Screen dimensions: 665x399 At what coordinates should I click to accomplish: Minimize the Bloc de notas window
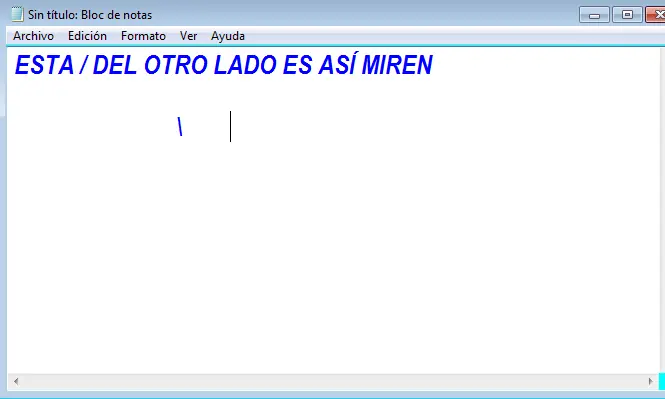click(x=594, y=15)
